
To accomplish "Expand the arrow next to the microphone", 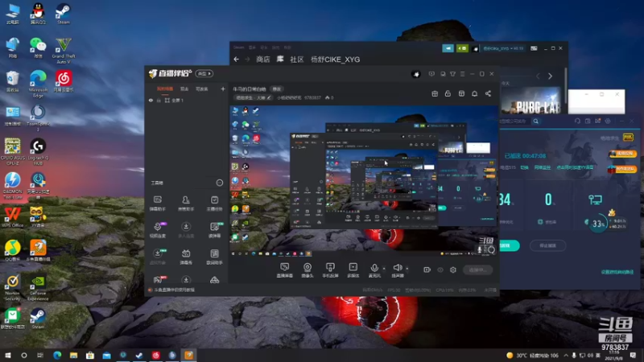I will (384, 269).
